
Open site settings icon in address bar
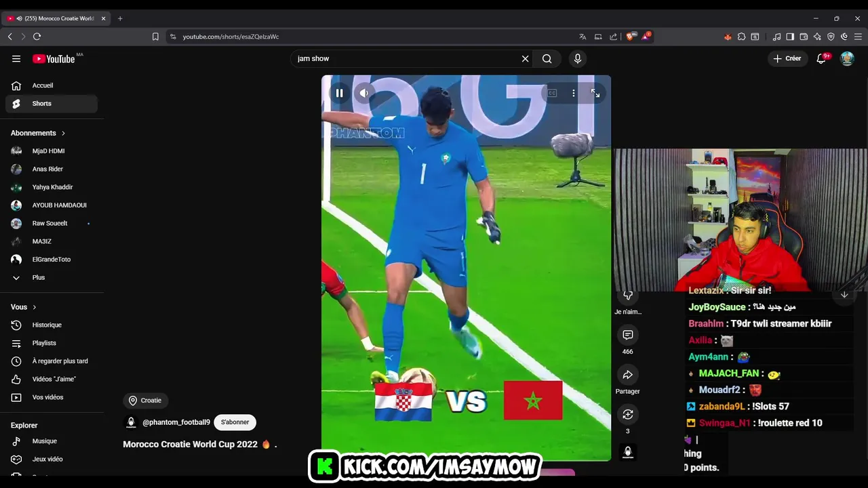tap(173, 37)
